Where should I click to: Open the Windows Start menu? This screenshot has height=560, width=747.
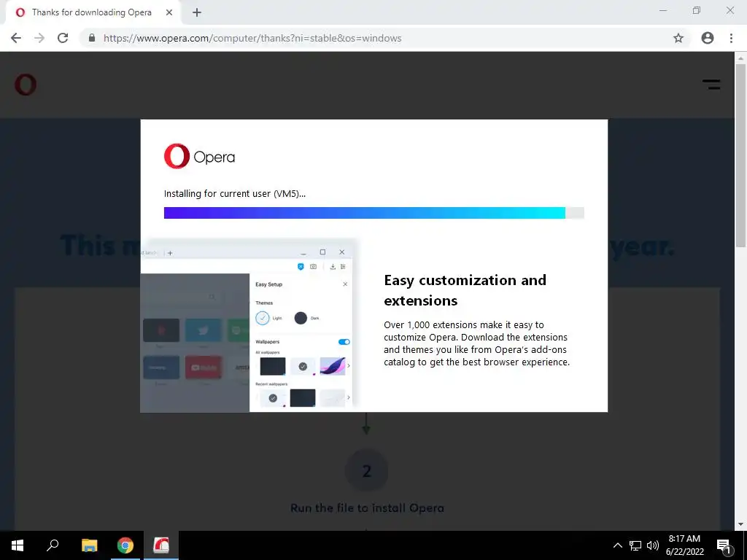pyautogui.click(x=18, y=545)
